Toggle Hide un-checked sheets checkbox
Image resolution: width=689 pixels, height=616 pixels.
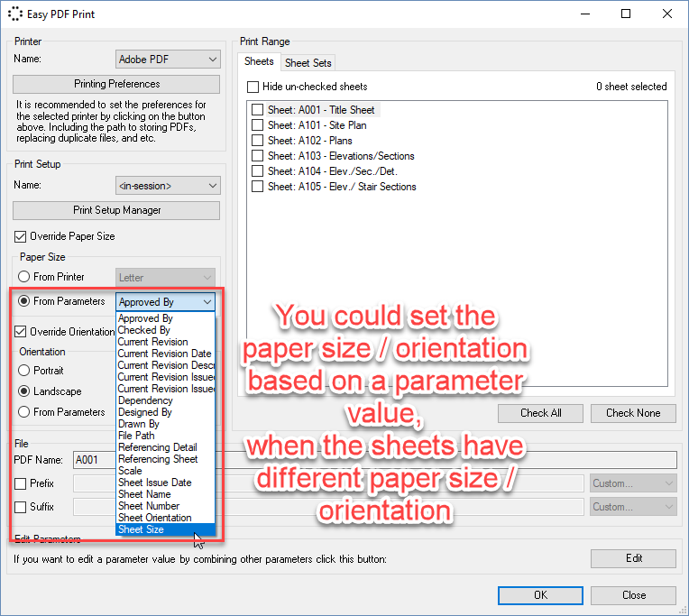click(x=253, y=87)
